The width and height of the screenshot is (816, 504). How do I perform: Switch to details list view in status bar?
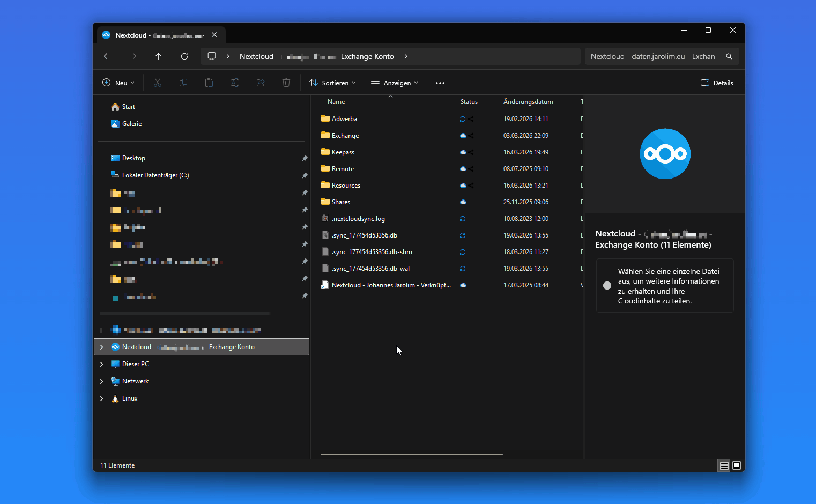click(724, 465)
